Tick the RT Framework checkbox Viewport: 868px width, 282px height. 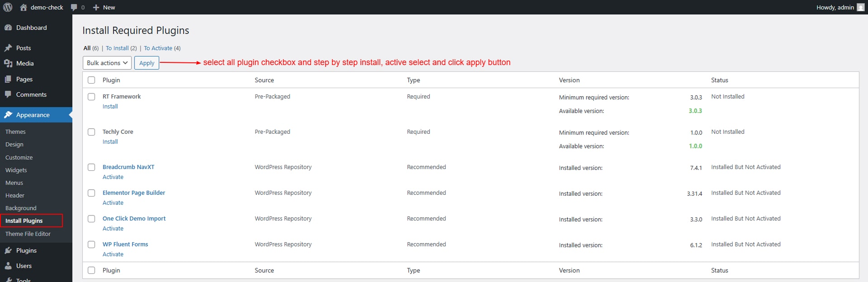[x=91, y=97]
